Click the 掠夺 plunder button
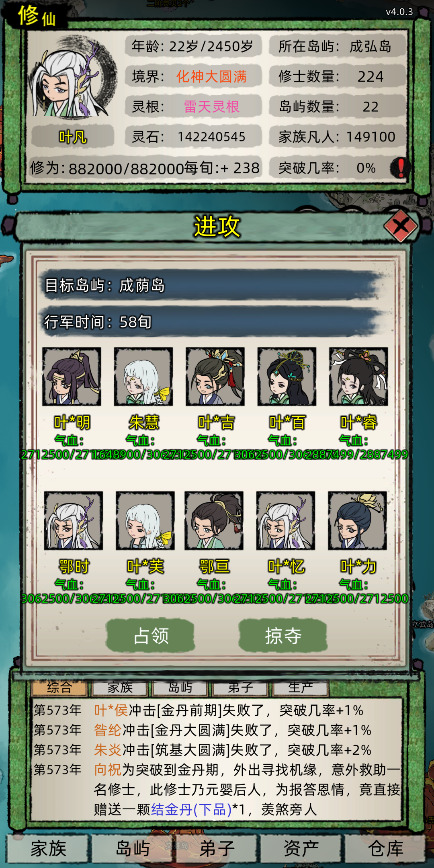 [283, 635]
